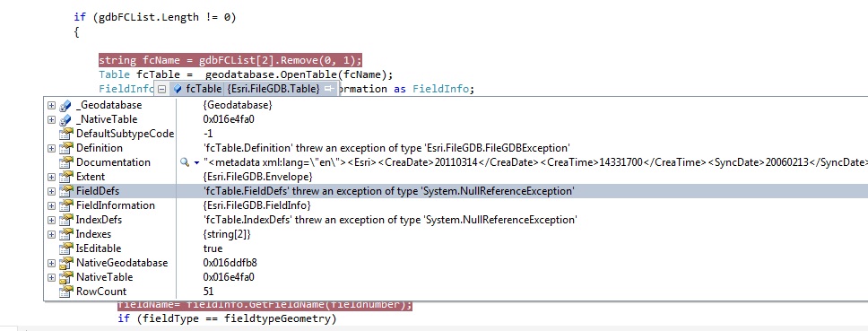Select the IsEditable member name
This screenshot has width=868, height=331.
coord(99,248)
